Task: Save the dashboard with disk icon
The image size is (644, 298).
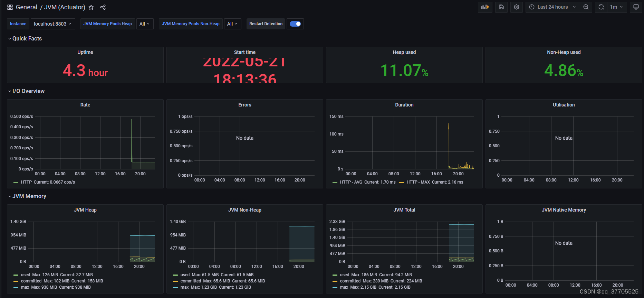Action: [501, 7]
